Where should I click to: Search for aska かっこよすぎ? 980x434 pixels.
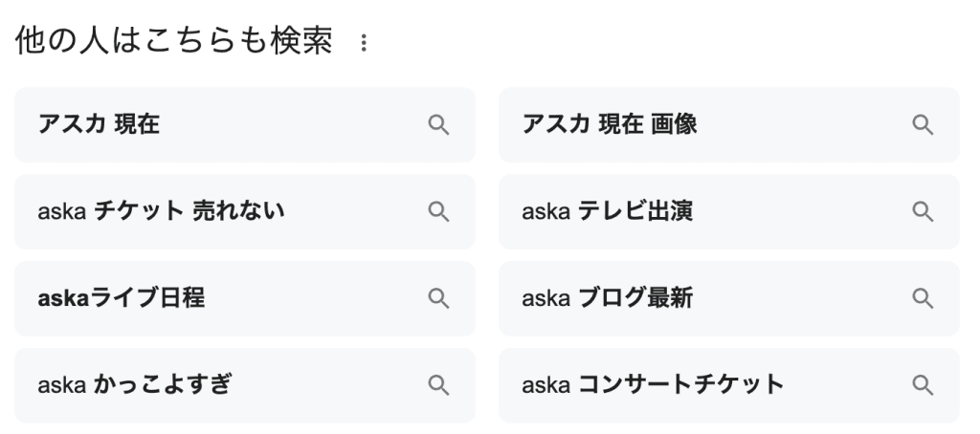tap(134, 385)
